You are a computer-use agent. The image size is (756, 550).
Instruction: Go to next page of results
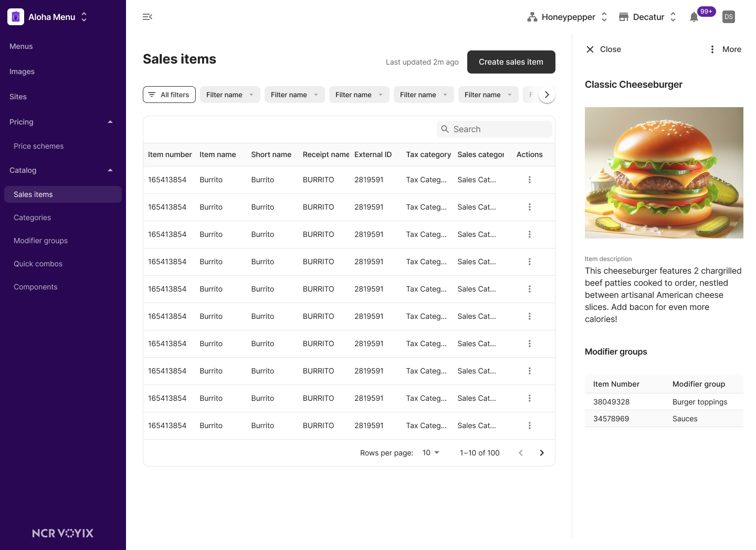(542, 453)
